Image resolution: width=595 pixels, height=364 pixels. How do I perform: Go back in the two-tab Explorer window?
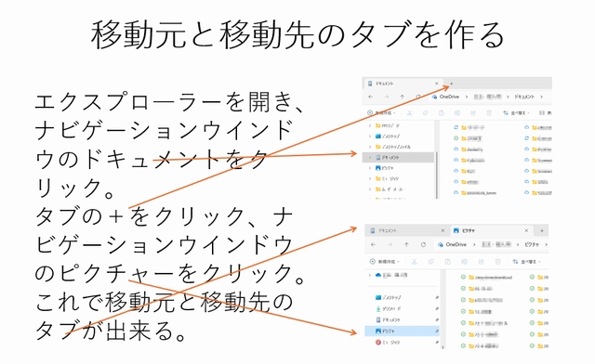tap(374, 245)
